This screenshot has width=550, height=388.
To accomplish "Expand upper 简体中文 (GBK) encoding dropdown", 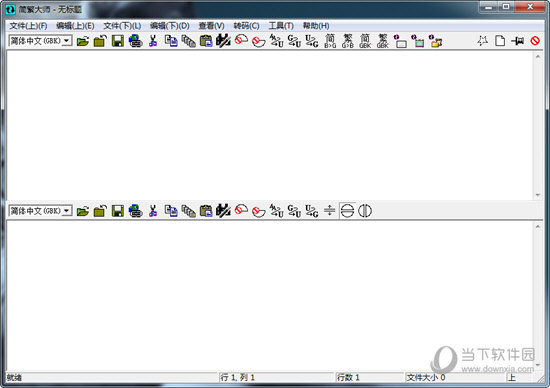I will [x=67, y=41].
